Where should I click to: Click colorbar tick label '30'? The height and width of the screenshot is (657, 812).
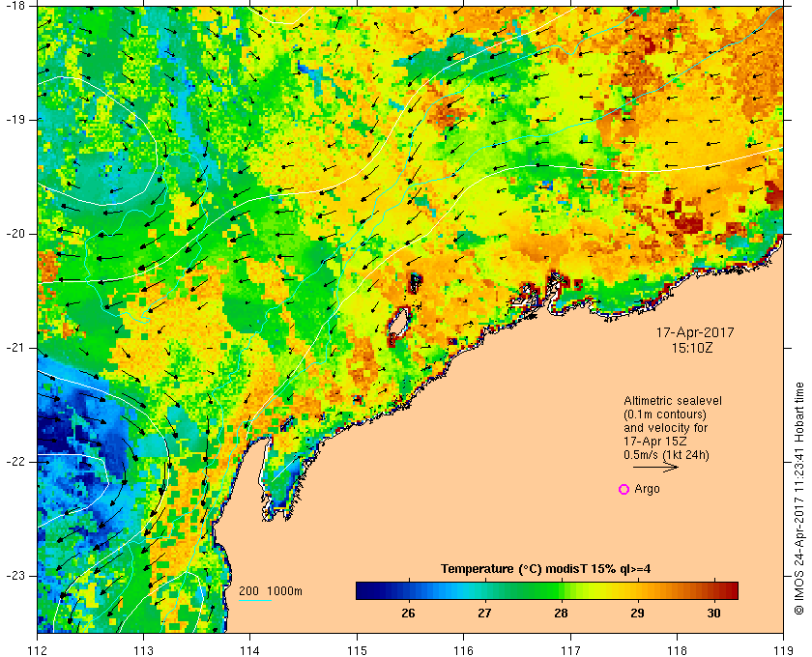[x=713, y=613]
